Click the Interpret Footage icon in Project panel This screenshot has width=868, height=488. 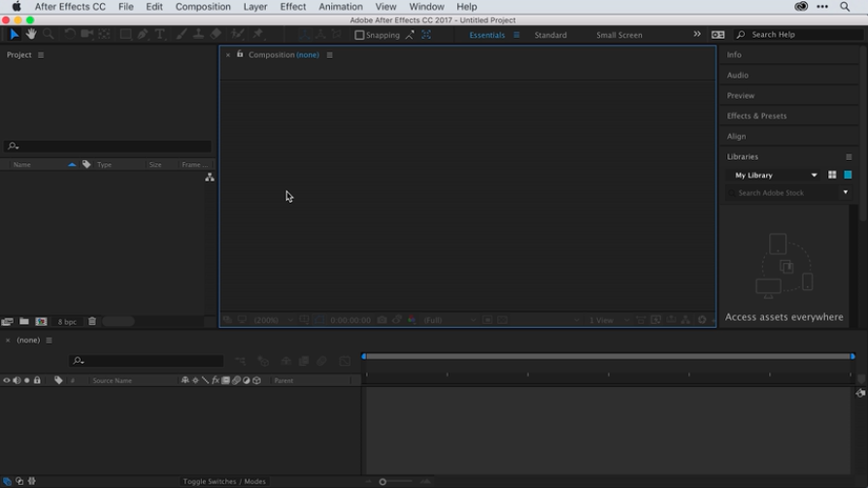point(7,321)
